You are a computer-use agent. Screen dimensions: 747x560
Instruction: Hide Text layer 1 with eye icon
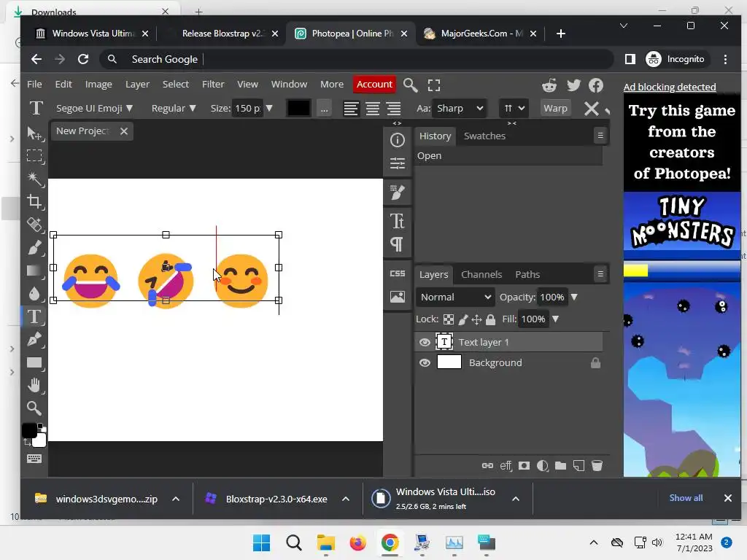click(x=425, y=342)
